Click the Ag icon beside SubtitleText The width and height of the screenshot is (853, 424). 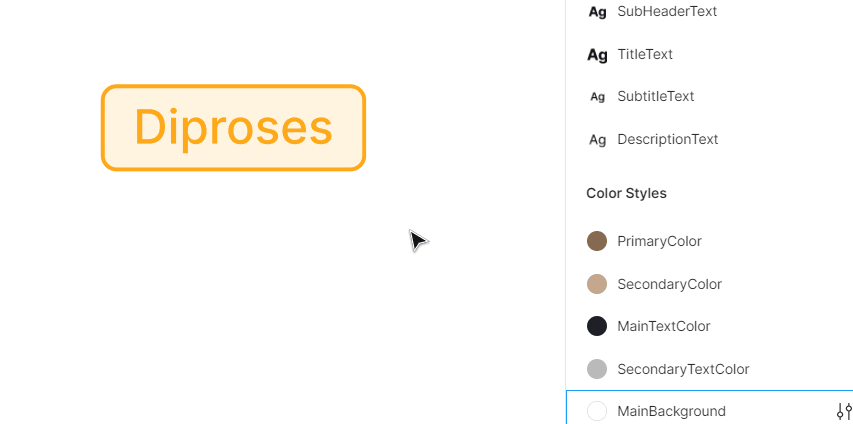[597, 97]
